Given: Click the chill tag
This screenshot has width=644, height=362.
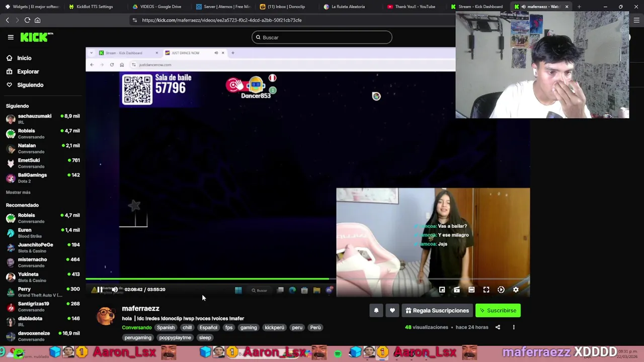Looking at the screenshot, I should pyautogui.click(x=187, y=327).
